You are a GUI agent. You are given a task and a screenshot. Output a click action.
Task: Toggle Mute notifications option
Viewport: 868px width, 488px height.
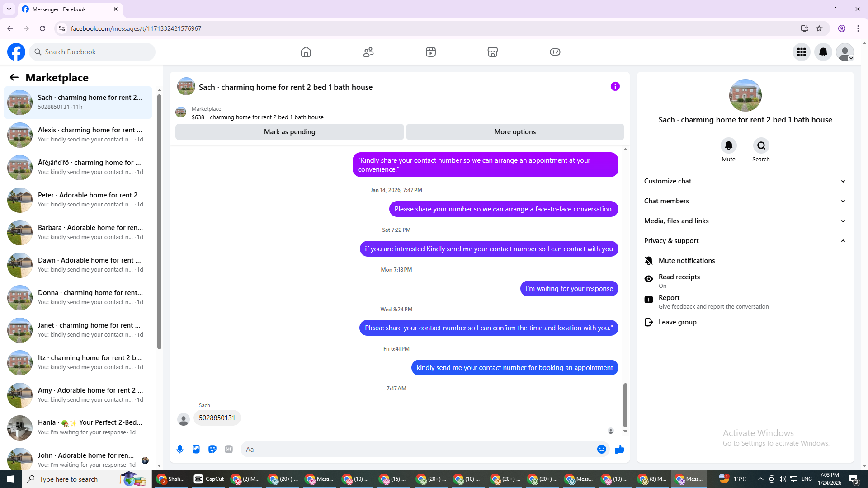click(x=686, y=261)
